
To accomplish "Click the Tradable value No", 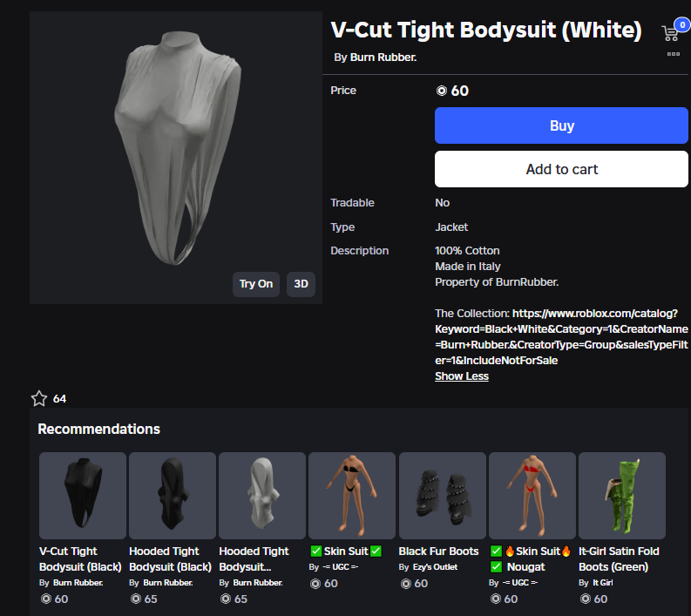I will (x=442, y=203).
